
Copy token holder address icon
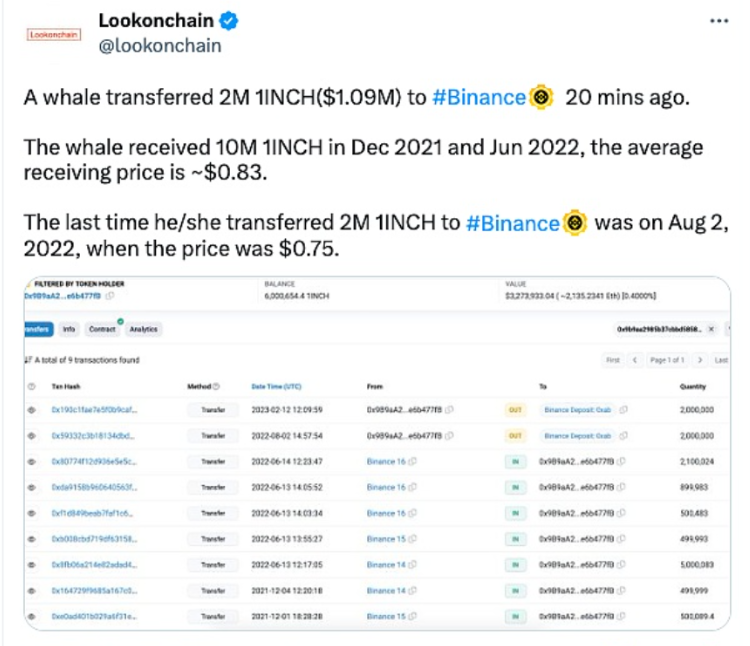(x=110, y=296)
